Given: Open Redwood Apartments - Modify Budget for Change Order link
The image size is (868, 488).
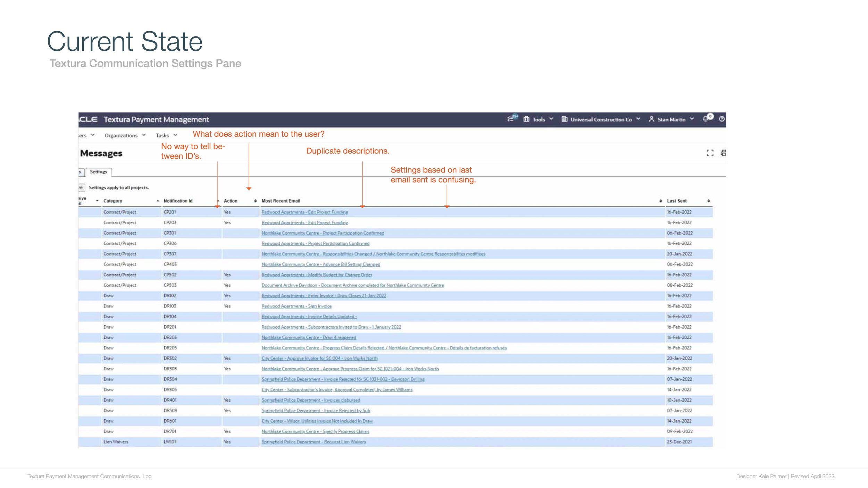Looking at the screenshot, I should [x=317, y=275].
